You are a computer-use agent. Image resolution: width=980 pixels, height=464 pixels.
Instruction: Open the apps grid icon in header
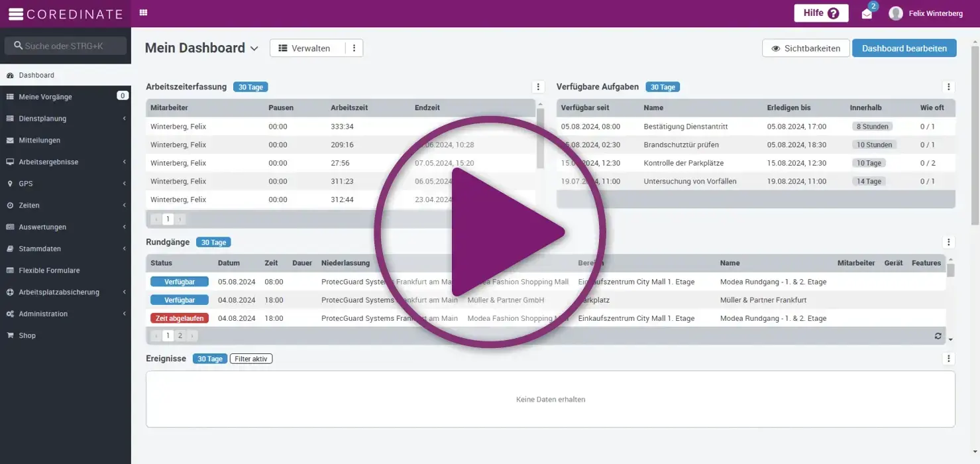pos(144,13)
